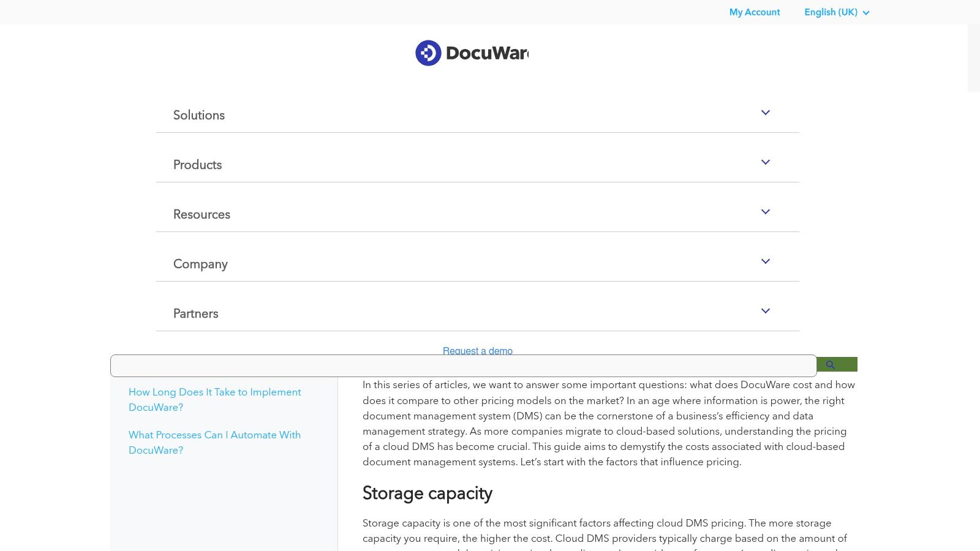Expand the Company menu
This screenshot has width=980, height=551.
click(x=765, y=261)
